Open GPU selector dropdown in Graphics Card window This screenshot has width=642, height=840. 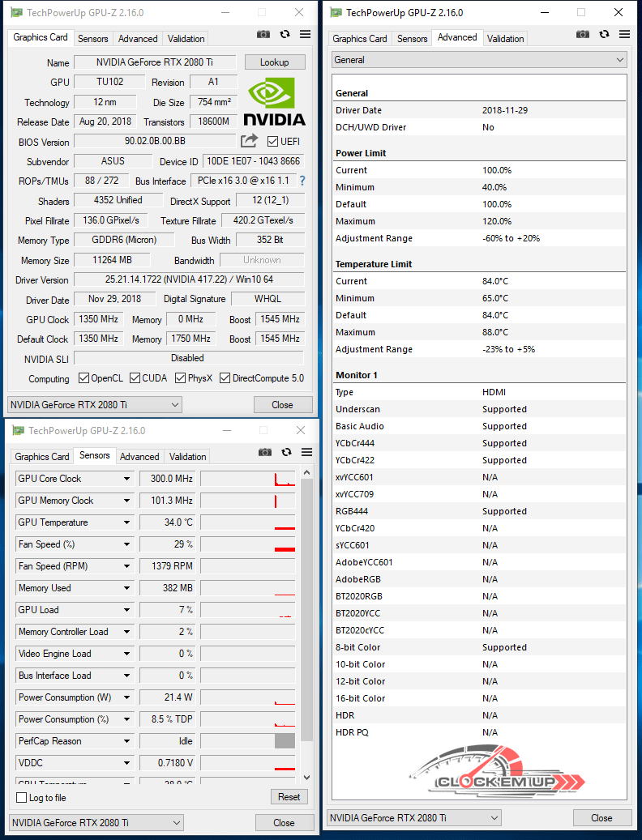pyautogui.click(x=95, y=405)
